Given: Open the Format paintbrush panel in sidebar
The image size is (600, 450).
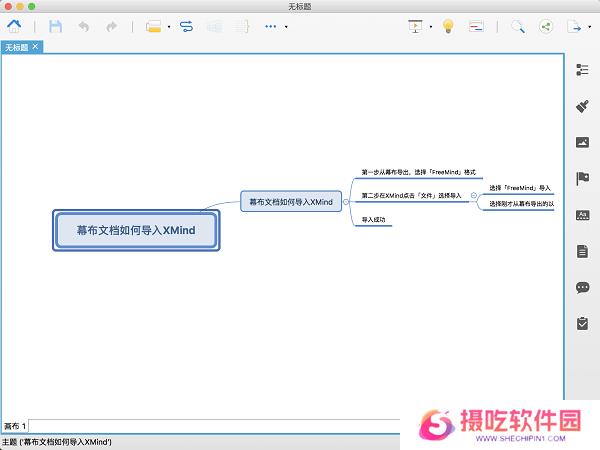Looking at the screenshot, I should [x=582, y=106].
